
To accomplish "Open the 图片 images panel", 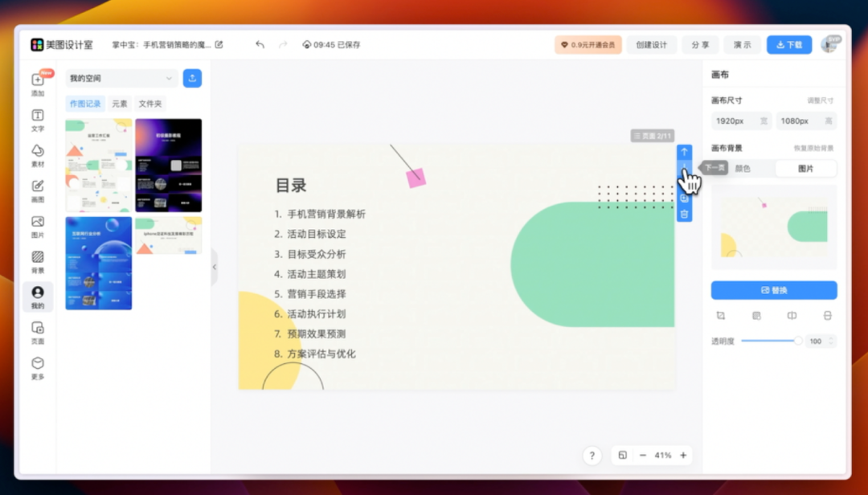I will 37,225.
